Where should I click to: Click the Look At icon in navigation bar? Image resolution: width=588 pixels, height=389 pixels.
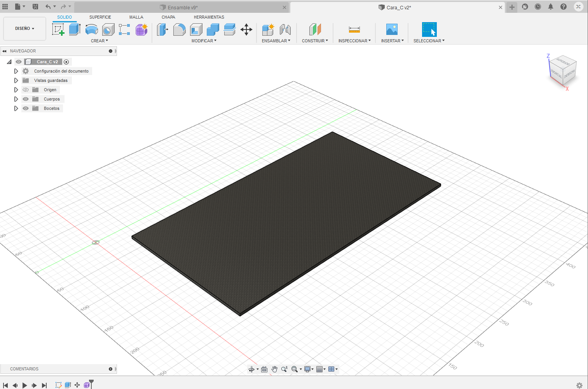[x=264, y=369]
